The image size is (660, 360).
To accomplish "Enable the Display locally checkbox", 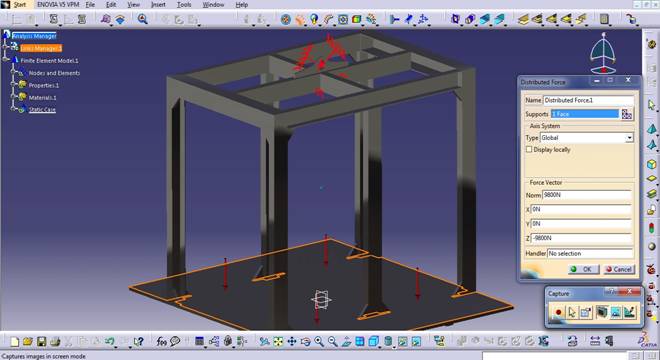I will [529, 149].
